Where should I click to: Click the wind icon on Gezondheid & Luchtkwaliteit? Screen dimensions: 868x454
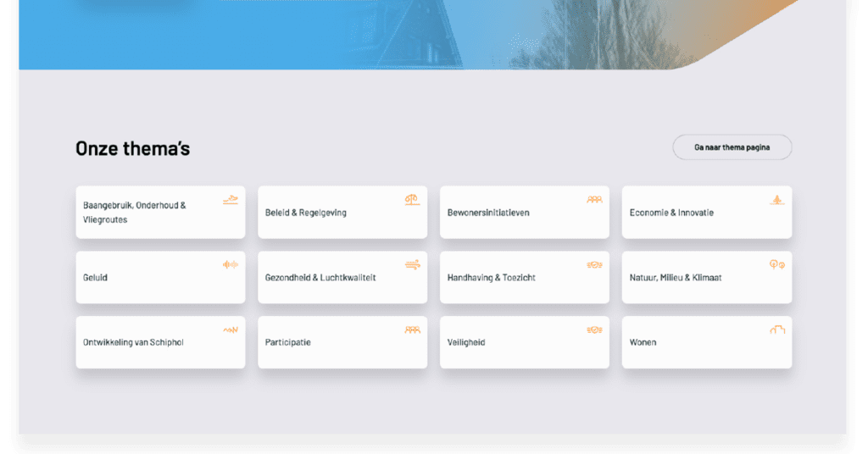click(412, 264)
